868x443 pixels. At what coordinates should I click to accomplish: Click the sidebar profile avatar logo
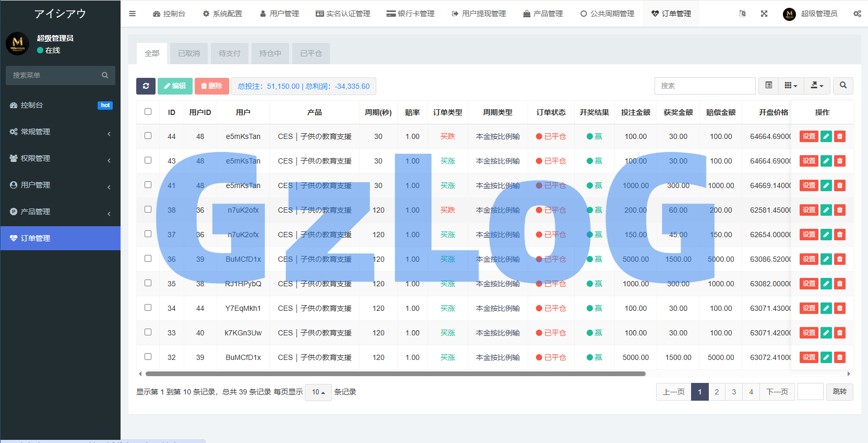pyautogui.click(x=18, y=43)
